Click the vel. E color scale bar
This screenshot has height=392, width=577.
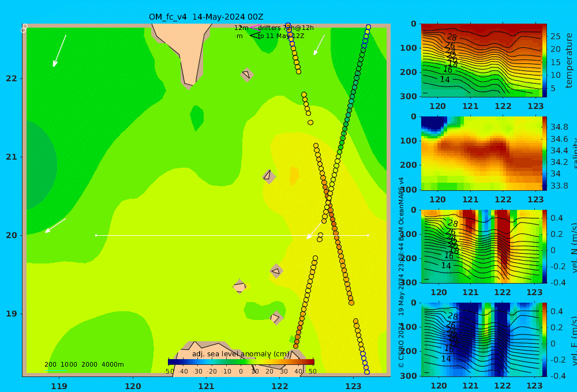(545, 340)
